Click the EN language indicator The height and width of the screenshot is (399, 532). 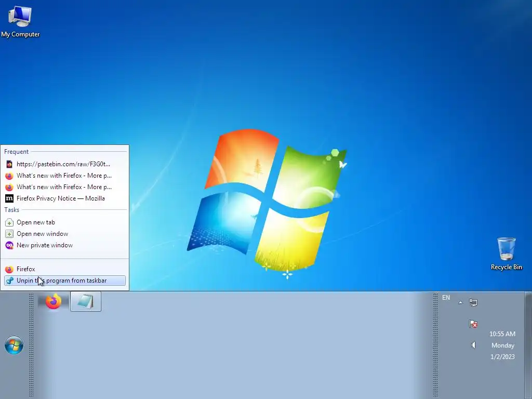point(446,298)
